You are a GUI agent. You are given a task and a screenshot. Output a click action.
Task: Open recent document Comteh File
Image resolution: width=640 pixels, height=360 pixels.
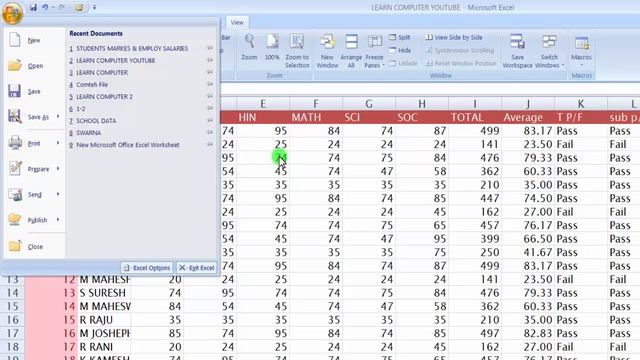point(92,84)
